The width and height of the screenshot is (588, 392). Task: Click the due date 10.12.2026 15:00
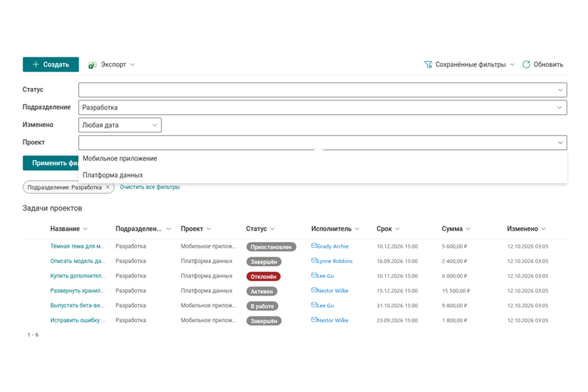pyautogui.click(x=397, y=246)
